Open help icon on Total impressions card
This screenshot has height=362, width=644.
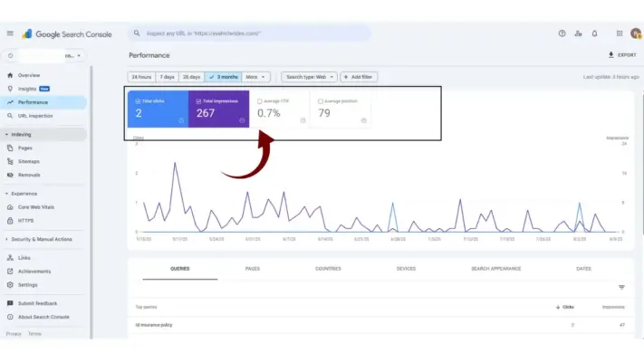tap(242, 120)
